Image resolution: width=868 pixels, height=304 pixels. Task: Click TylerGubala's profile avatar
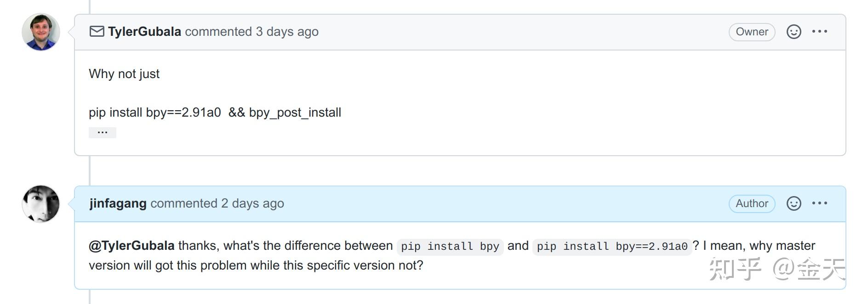pos(41,32)
